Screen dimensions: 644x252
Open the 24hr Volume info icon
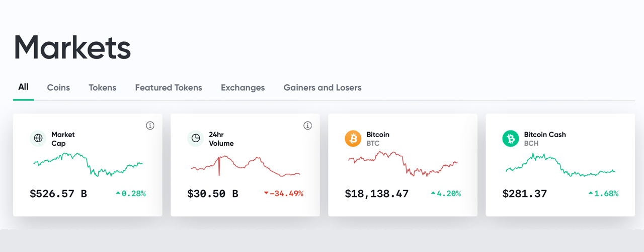tap(308, 125)
